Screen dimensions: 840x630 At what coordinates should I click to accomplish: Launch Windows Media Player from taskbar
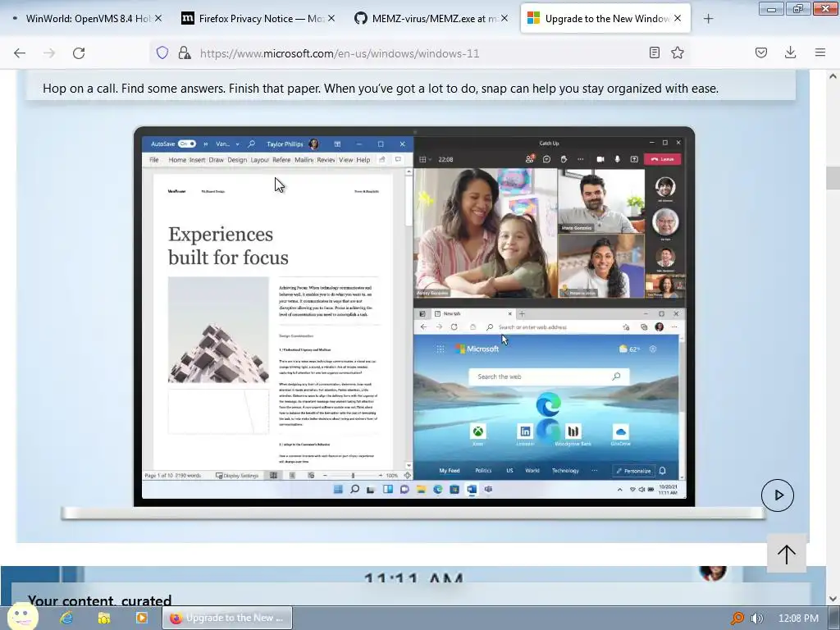(141, 618)
